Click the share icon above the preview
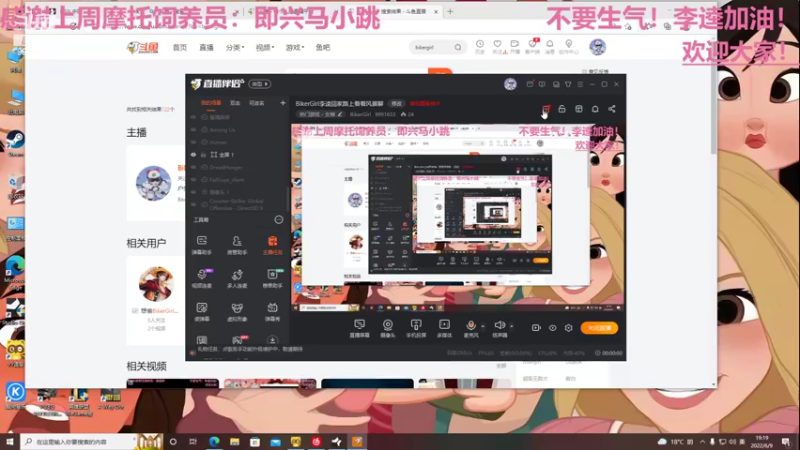Screen dimensions: 800x450 pyautogui.click(x=612, y=109)
